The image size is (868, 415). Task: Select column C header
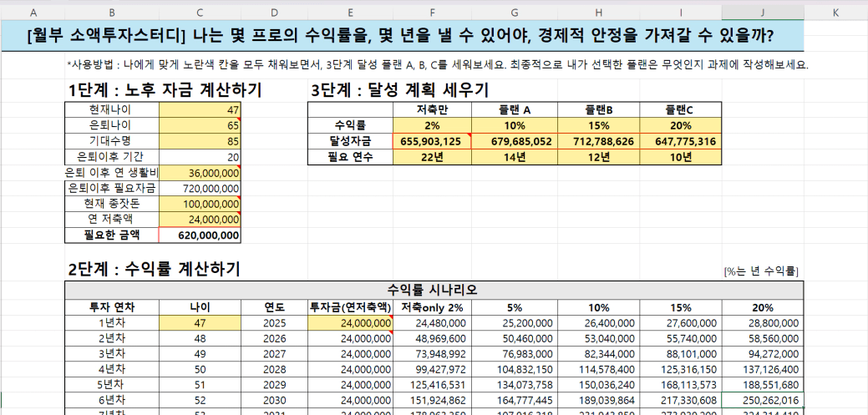point(200,13)
